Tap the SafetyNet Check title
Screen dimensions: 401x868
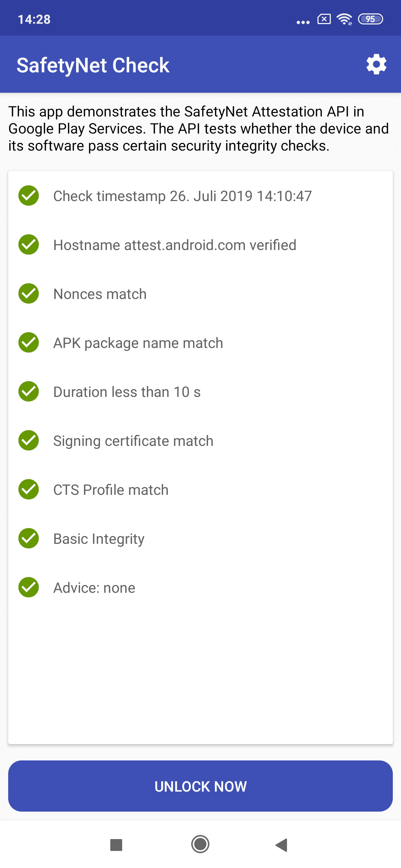pyautogui.click(x=93, y=66)
